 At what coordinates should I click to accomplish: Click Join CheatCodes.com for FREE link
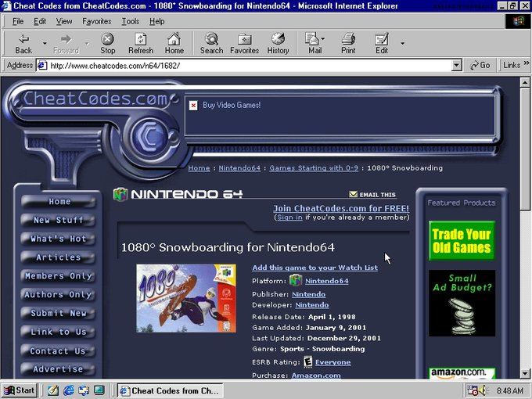pyautogui.click(x=341, y=208)
